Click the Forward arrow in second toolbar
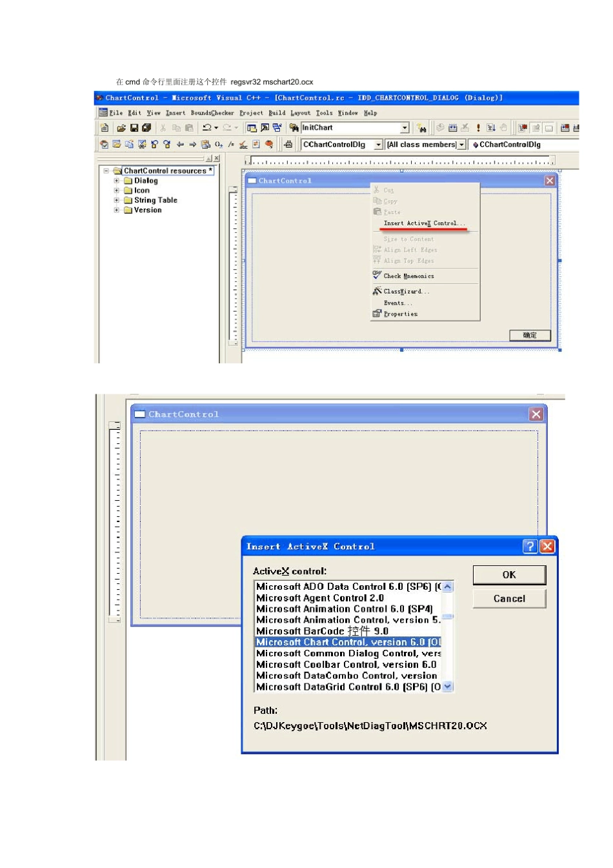This screenshot has width=613, height=868. pyautogui.click(x=192, y=145)
